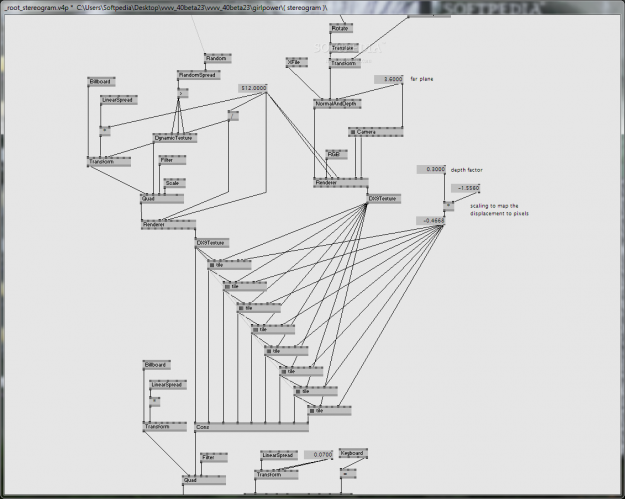Click the HSL node

[335, 154]
